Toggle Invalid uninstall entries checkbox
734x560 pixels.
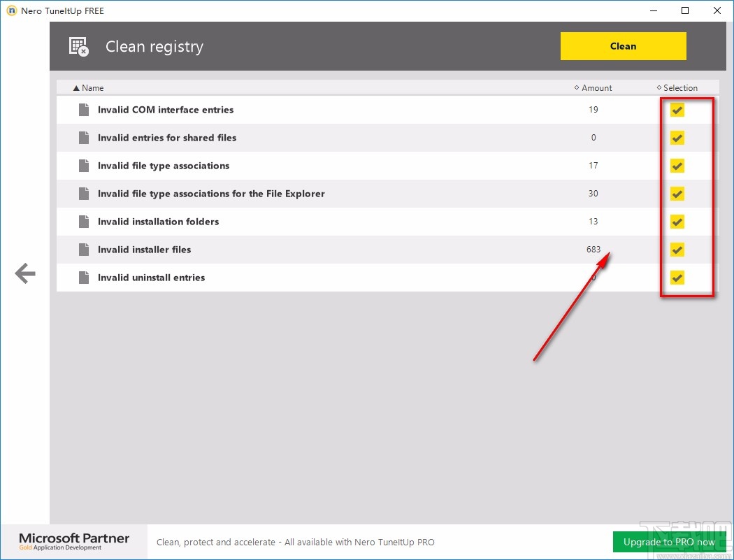point(677,278)
